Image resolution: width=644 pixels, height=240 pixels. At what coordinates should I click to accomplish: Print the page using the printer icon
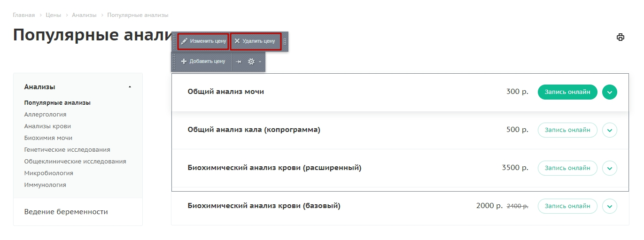pyautogui.click(x=621, y=37)
